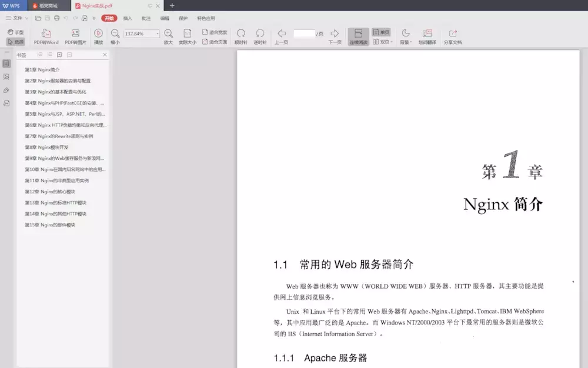Expand the arrow next to 文件

click(x=26, y=18)
